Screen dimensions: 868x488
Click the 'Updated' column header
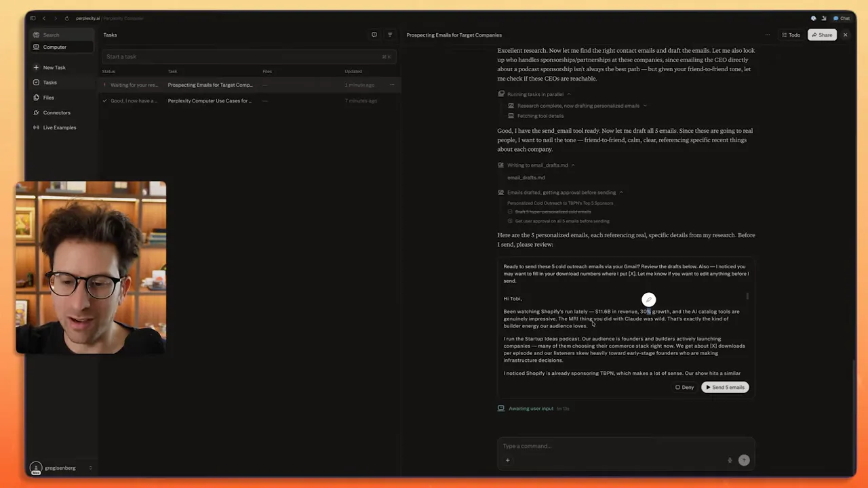[353, 71]
